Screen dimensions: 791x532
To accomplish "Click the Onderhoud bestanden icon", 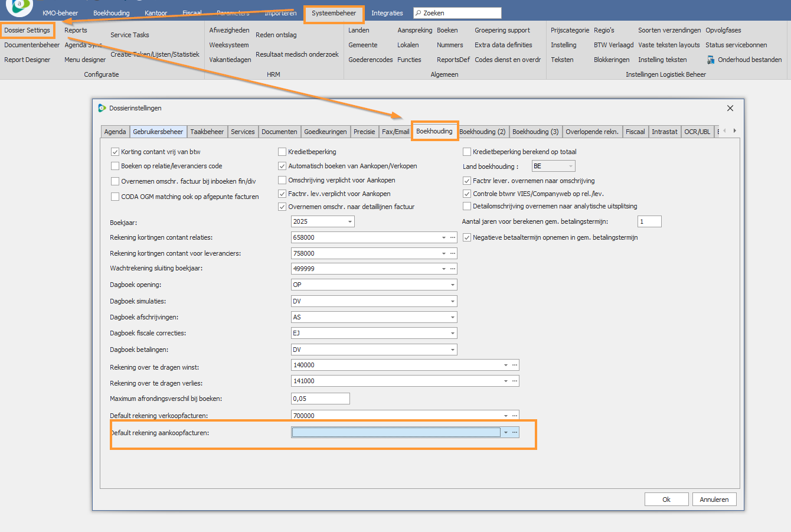I will coord(711,60).
